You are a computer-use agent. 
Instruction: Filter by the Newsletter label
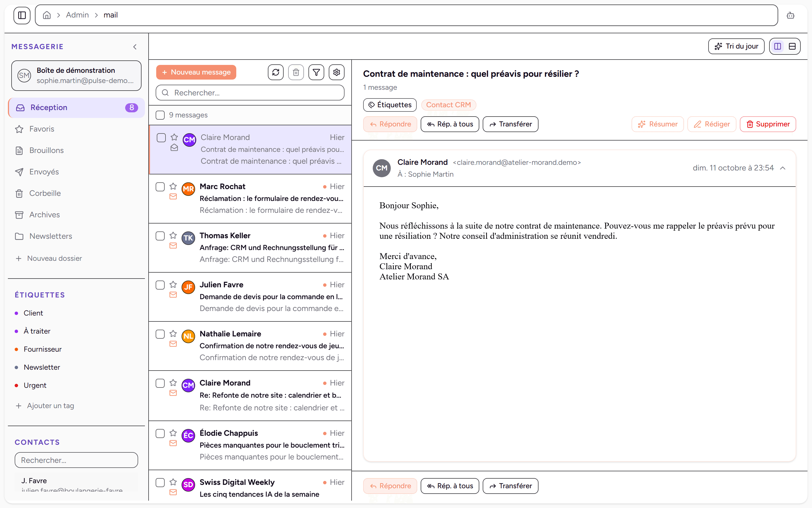[37, 367]
